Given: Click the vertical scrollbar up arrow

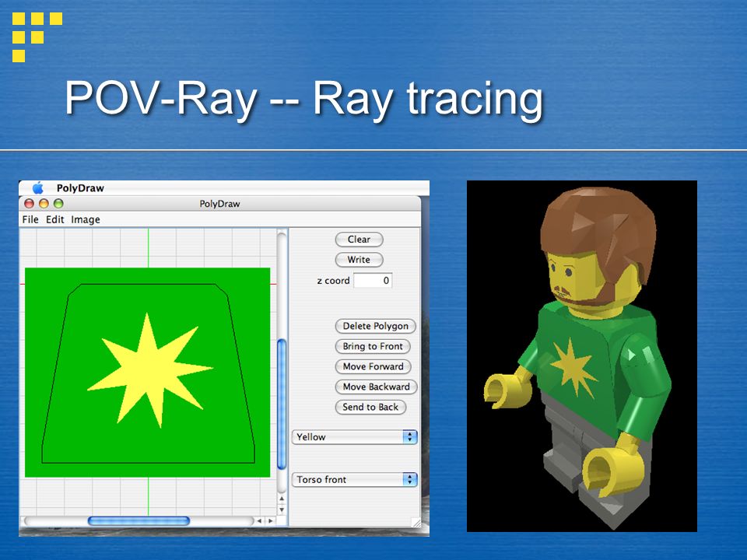Looking at the screenshot, I should coord(282,499).
